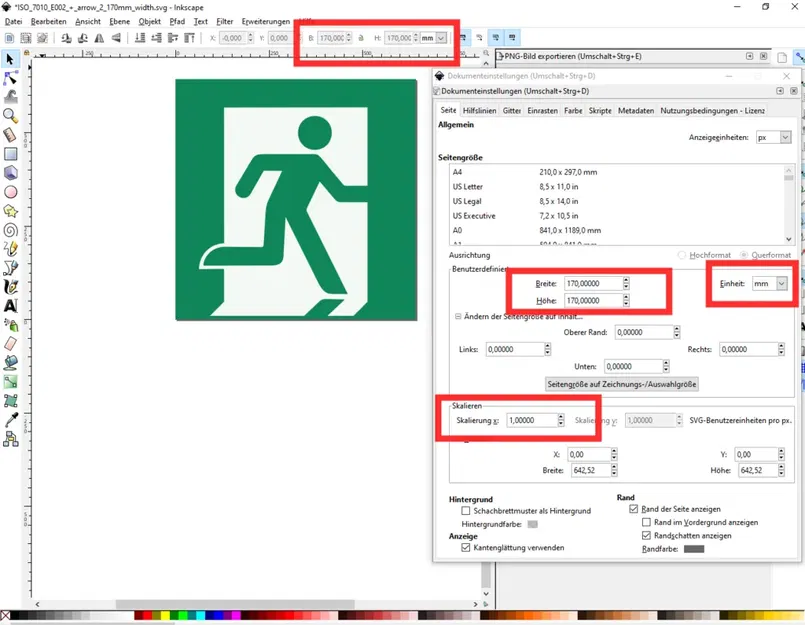Activate the Zoom tool in the toolbox
The height and width of the screenshot is (625, 805).
click(12, 114)
